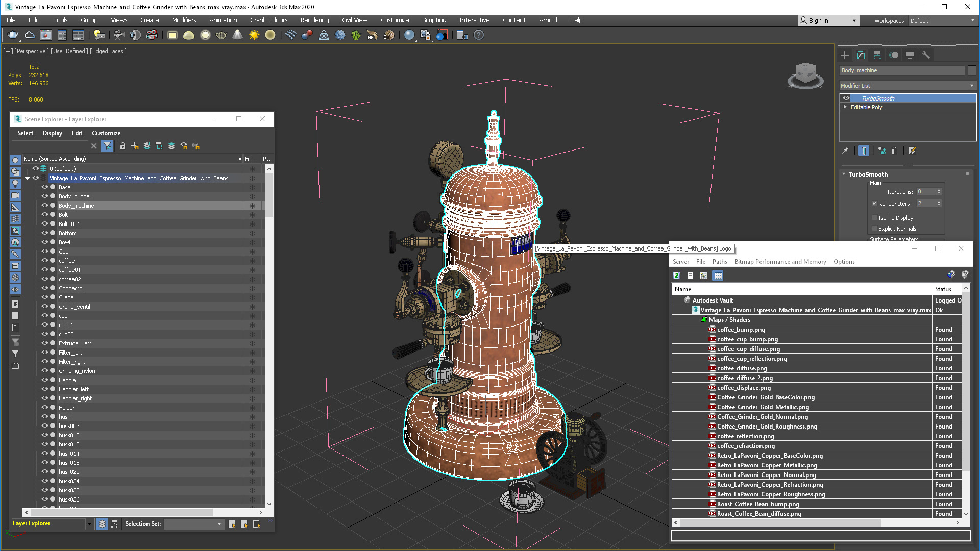
Task: Click the cloud render icon
Action: click(x=29, y=35)
